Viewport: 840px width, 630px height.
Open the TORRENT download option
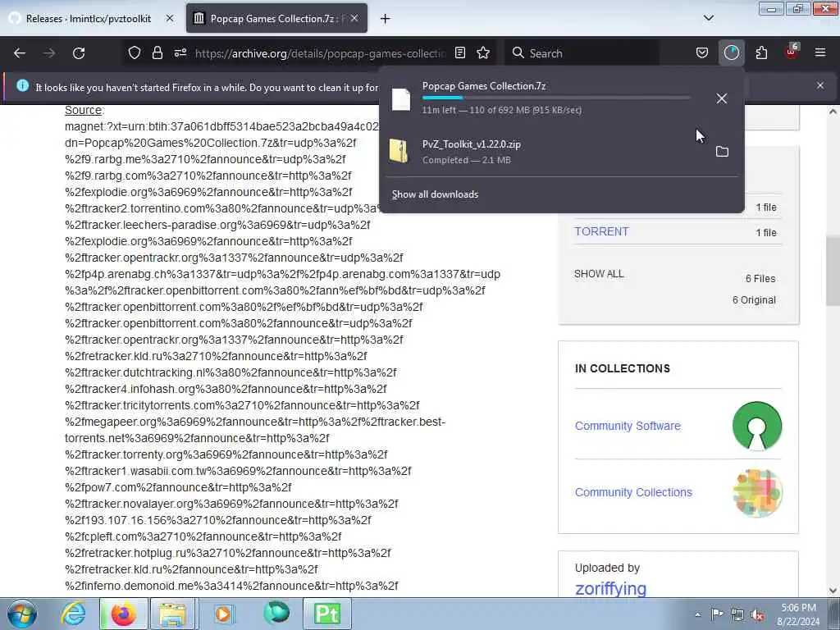(x=601, y=231)
